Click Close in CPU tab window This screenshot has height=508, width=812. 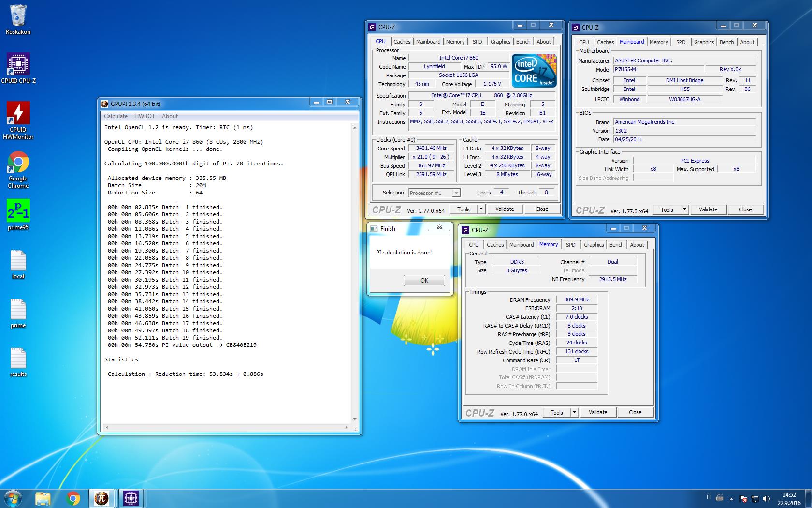tap(542, 209)
